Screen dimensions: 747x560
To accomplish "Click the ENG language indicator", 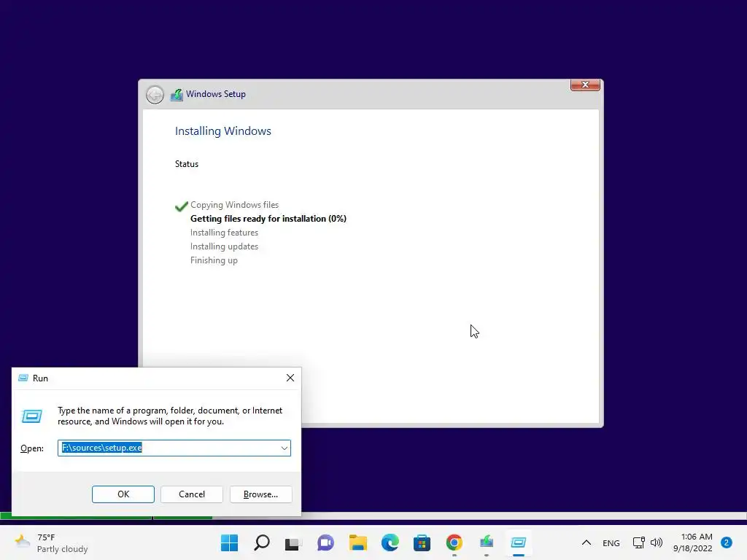I will (611, 543).
